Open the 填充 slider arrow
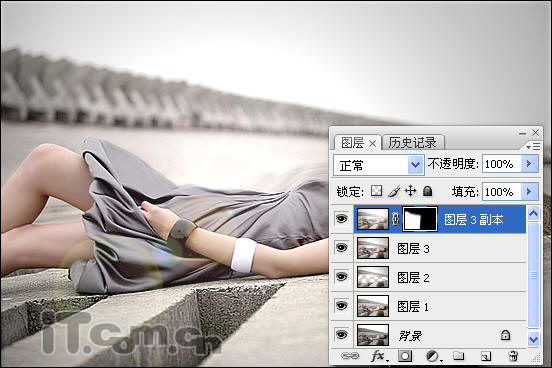Screen dimensions: 552x368 click(x=529, y=192)
